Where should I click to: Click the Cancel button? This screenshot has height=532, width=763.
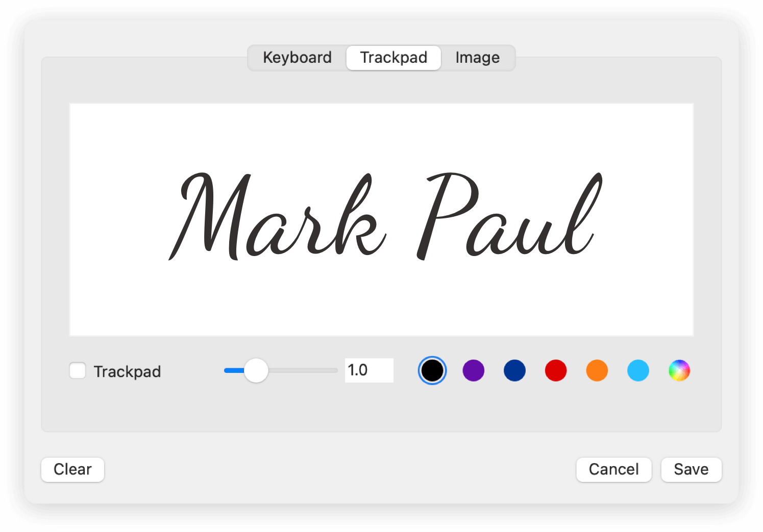[x=613, y=469]
